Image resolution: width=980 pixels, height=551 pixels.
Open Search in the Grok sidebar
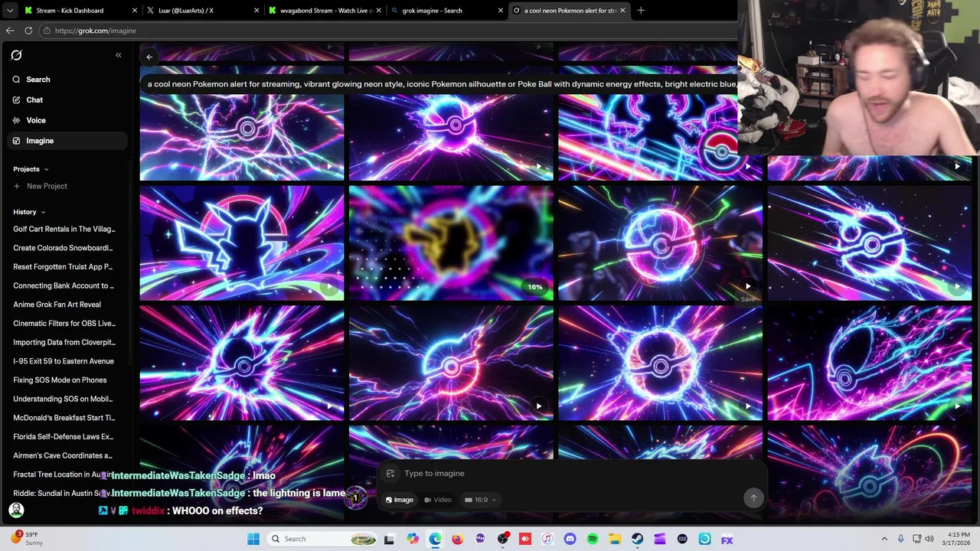point(67,80)
